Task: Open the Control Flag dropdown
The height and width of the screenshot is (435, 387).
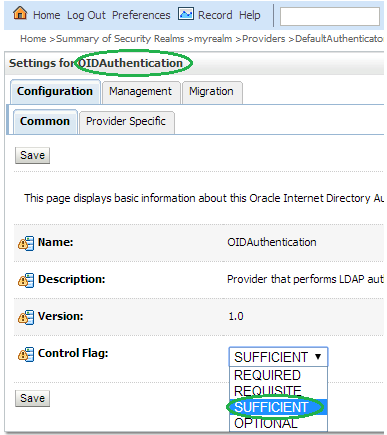Action: pyautogui.click(x=278, y=357)
